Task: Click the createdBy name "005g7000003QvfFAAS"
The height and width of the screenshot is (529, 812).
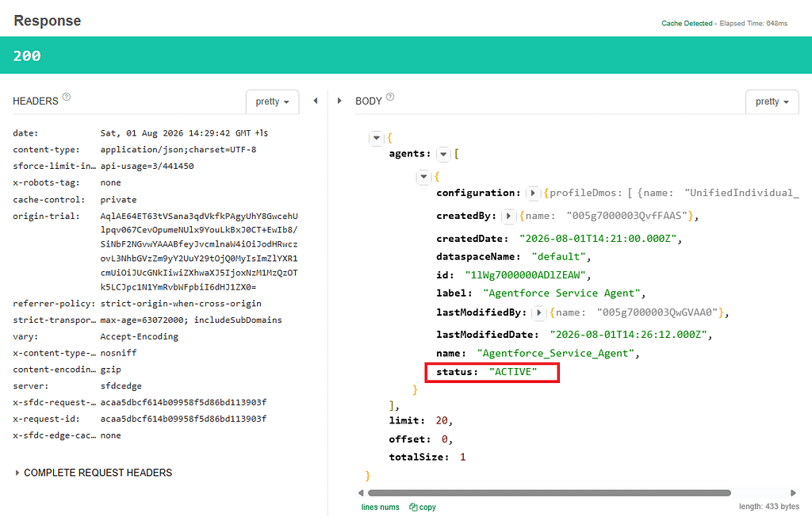Action: pyautogui.click(x=626, y=216)
